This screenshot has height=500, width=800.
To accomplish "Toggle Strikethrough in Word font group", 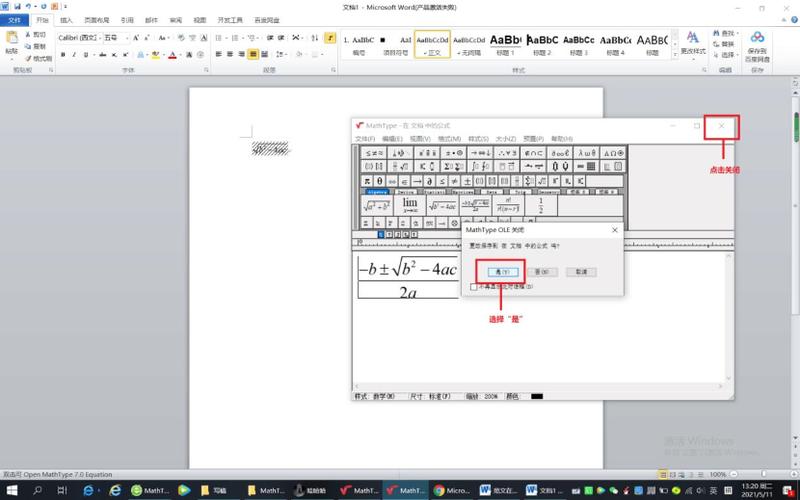I will 103,54.
